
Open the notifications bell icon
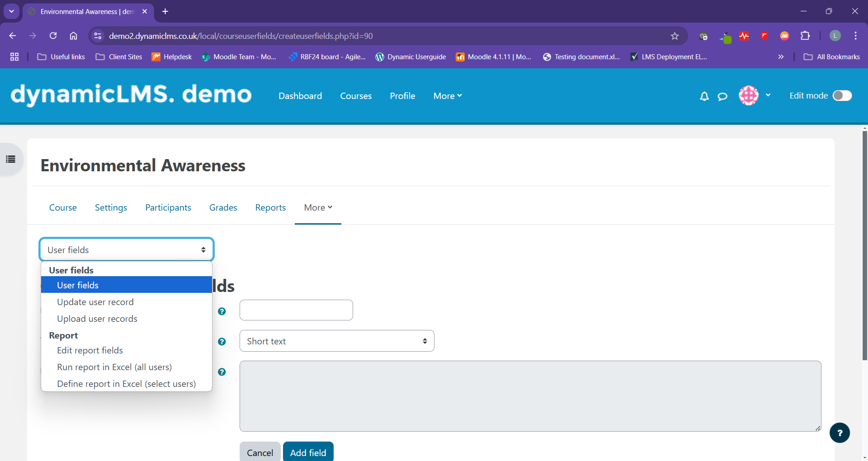click(704, 96)
